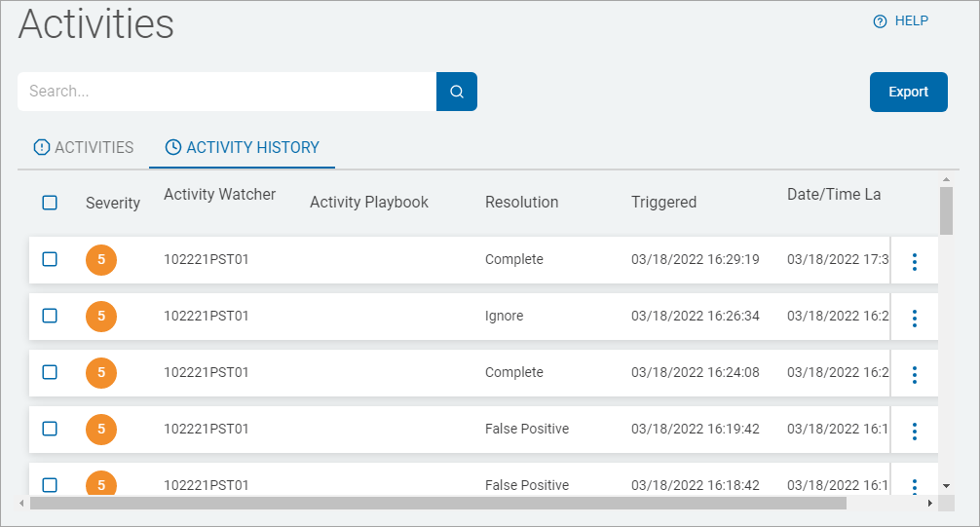
Task: Check the box for 16:29:19 Complete row
Action: point(50,259)
